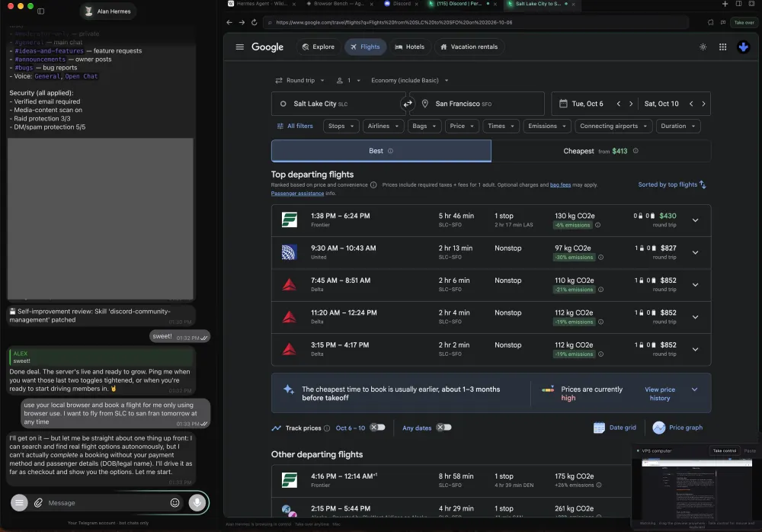Toggle Google dark theme sun icon
Image resolution: width=762 pixels, height=532 pixels.
[x=703, y=46]
